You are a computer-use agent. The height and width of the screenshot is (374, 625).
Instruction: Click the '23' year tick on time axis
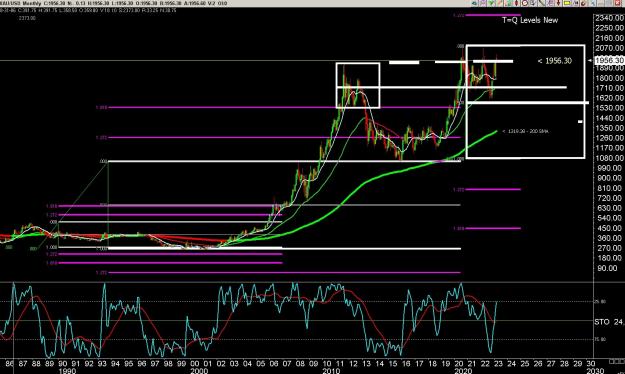(x=498, y=364)
